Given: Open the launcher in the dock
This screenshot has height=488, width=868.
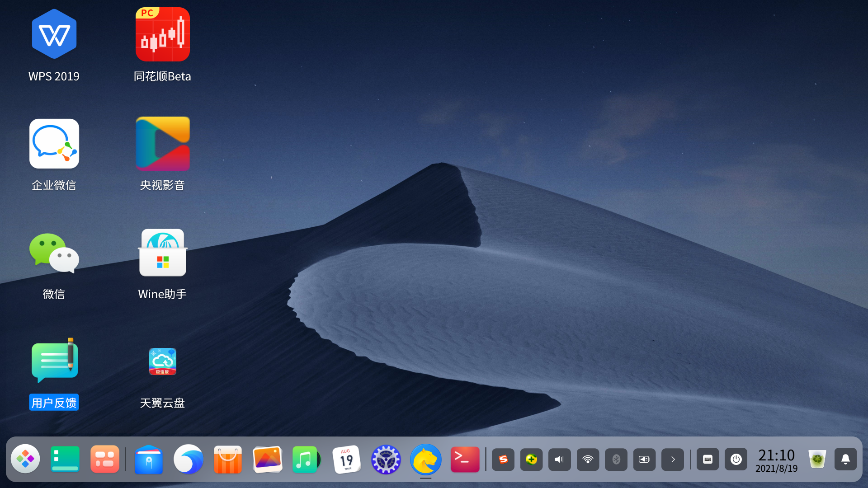Looking at the screenshot, I should point(25,459).
